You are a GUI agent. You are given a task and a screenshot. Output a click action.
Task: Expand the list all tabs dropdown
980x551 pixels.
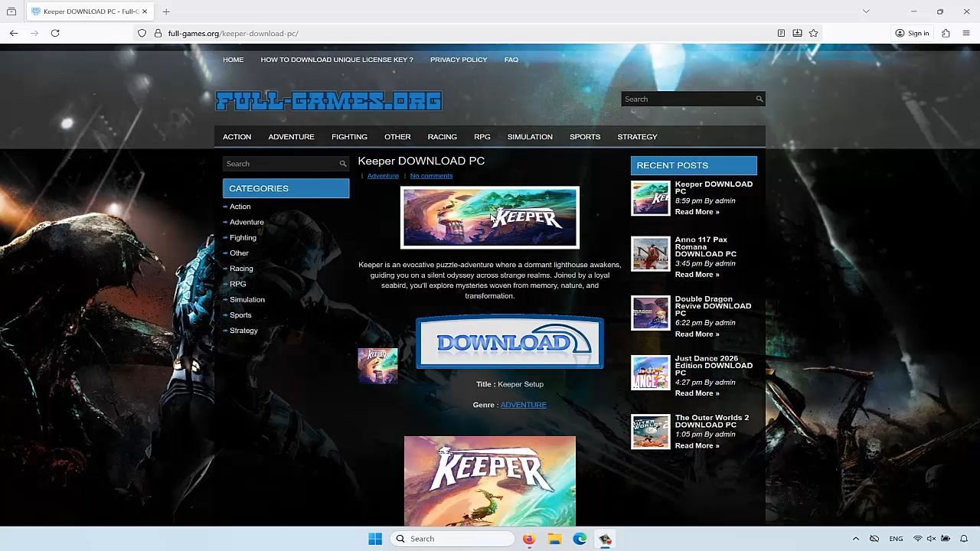[x=866, y=11]
